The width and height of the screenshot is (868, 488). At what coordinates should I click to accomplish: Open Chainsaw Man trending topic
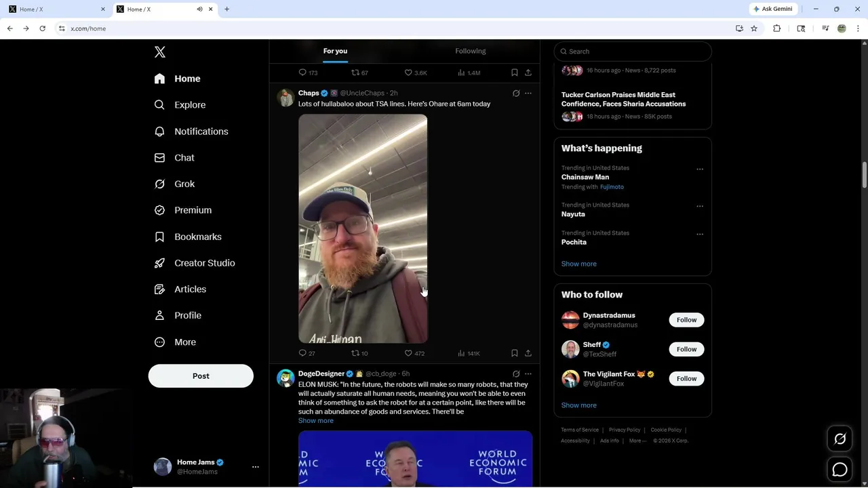(585, 177)
